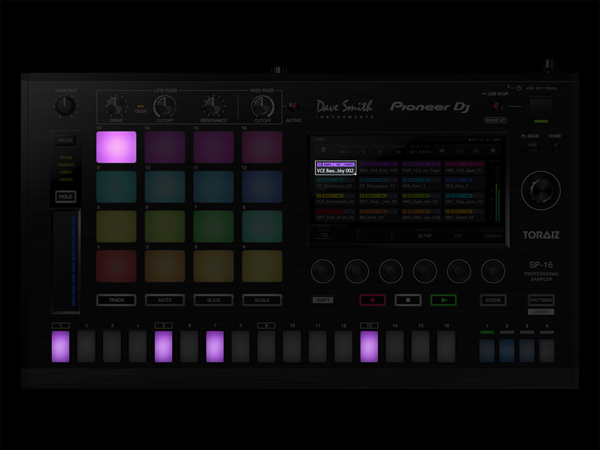Toggle lit step key 5
This screenshot has height=450, width=600.
pyautogui.click(x=163, y=347)
